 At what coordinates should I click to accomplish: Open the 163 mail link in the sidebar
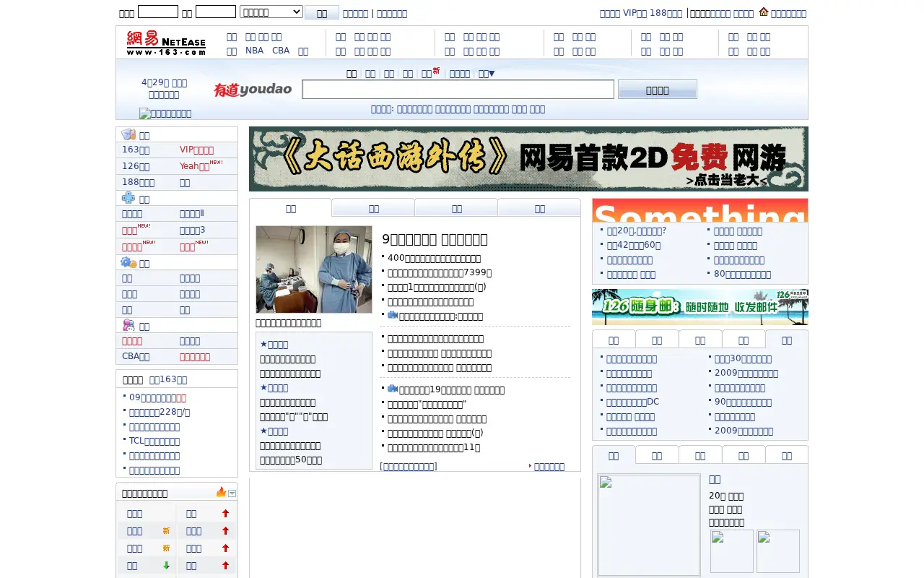coord(136,150)
